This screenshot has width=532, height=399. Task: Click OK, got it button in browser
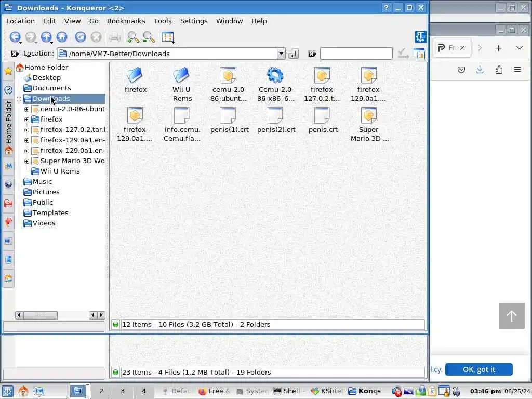click(x=478, y=369)
